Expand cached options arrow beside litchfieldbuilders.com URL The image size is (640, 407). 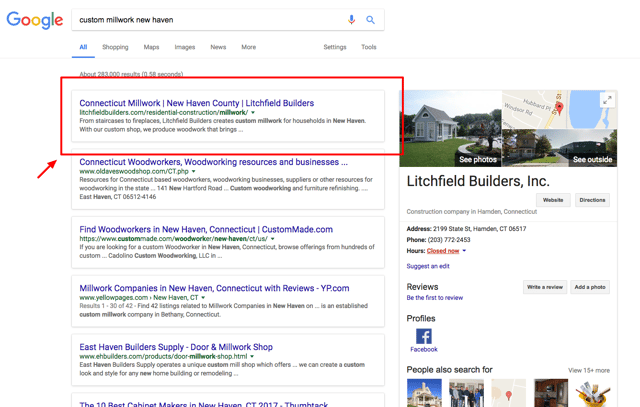point(253,112)
